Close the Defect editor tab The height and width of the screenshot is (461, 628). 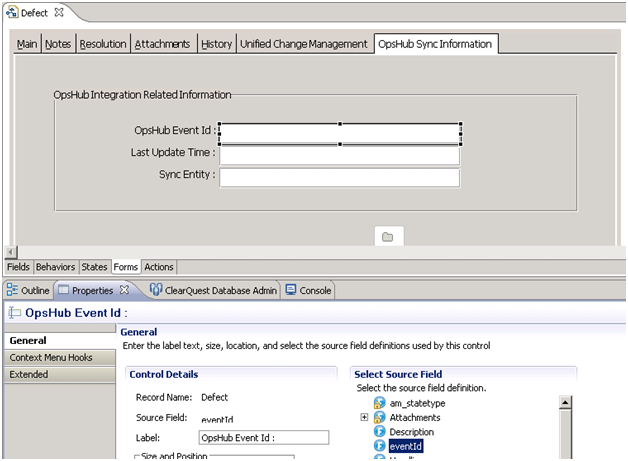click(x=58, y=12)
